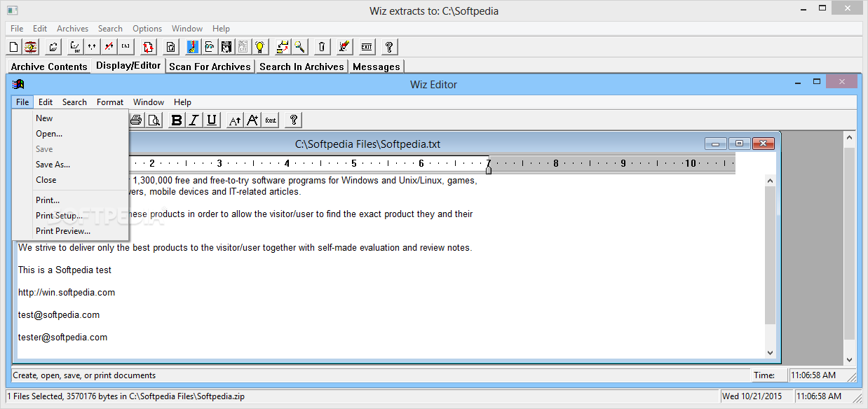This screenshot has height=409, width=868.
Task: Toggle italic formatting
Action: click(x=194, y=120)
